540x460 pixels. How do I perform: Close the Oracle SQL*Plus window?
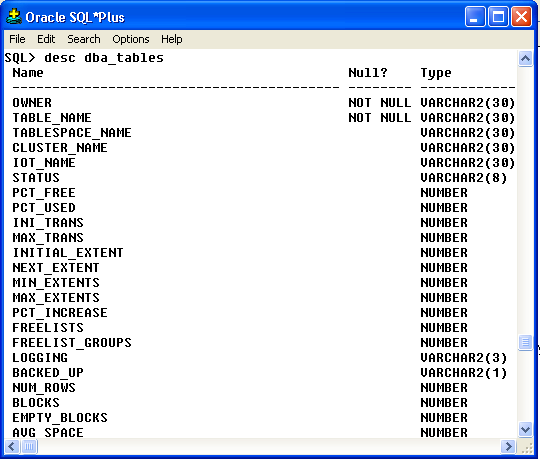click(521, 17)
